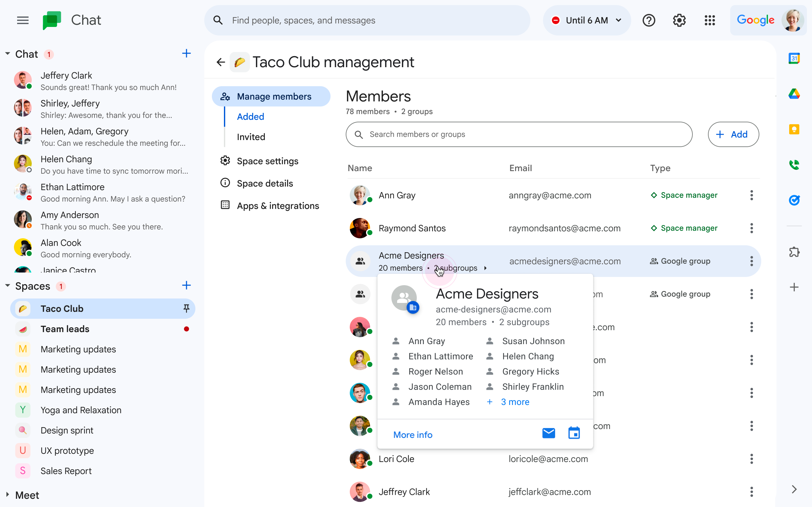Open the main navigation menu
The height and width of the screenshot is (507, 812).
click(23, 20)
